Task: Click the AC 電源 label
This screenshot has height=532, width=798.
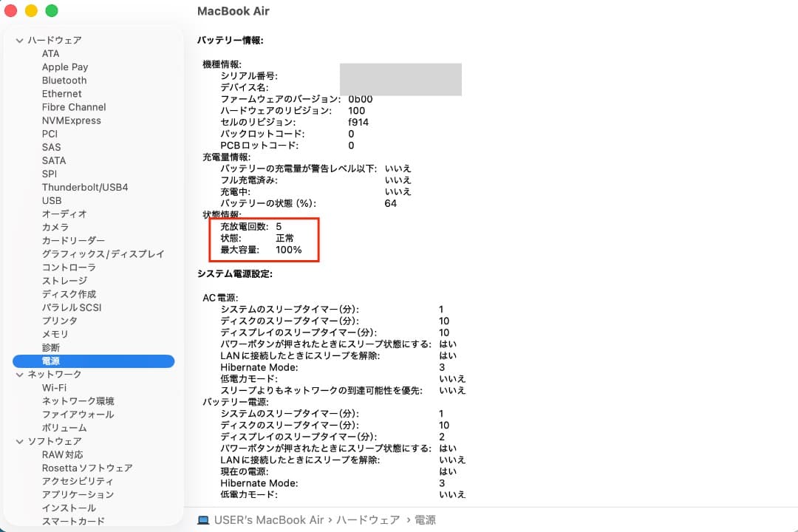Action: [220, 298]
